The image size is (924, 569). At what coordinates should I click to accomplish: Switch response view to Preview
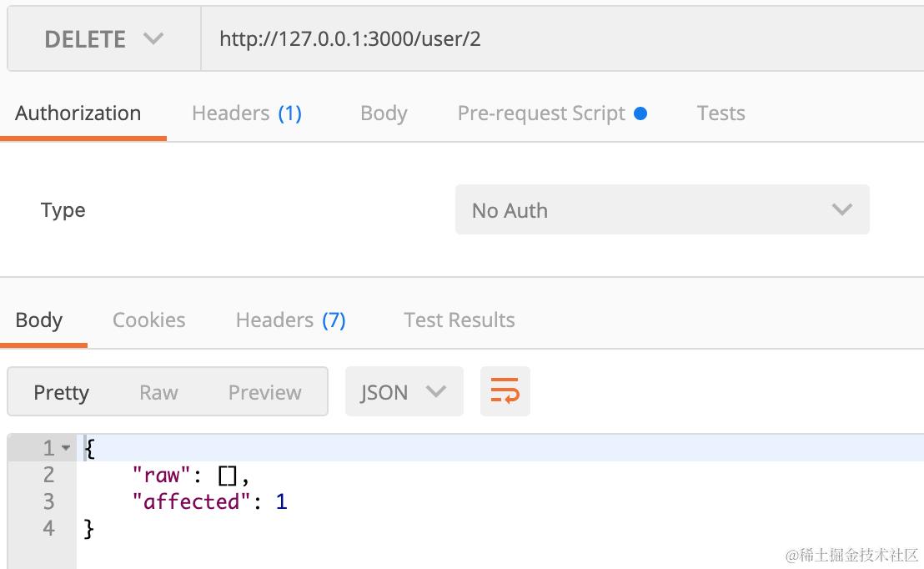click(264, 392)
